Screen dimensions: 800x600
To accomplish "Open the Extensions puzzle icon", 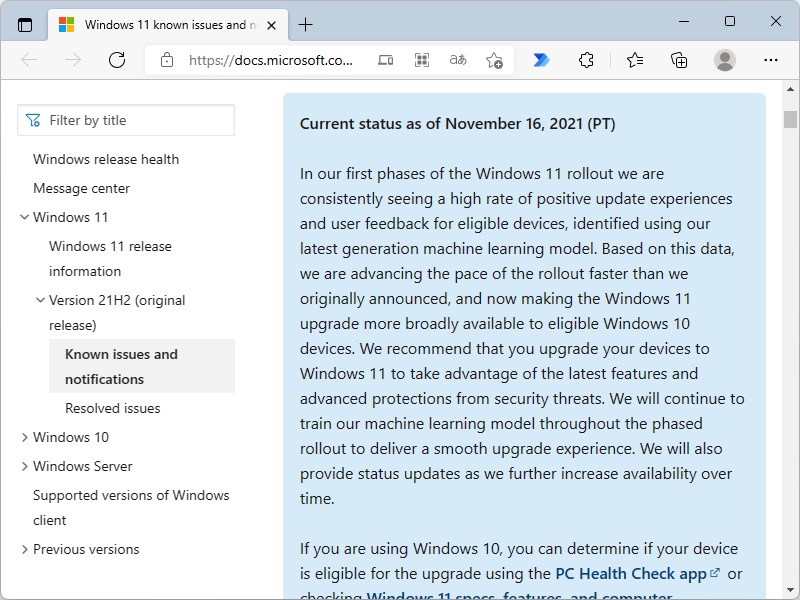I will pos(586,60).
